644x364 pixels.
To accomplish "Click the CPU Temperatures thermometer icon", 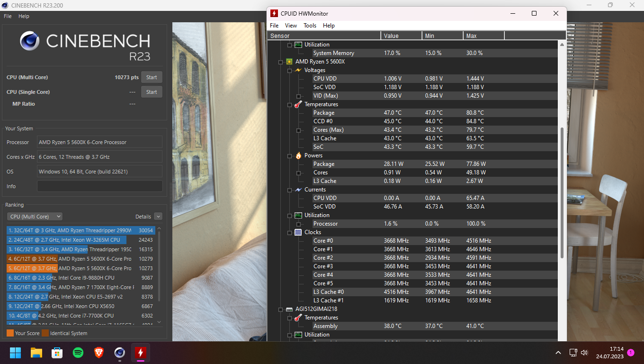I will (298, 104).
